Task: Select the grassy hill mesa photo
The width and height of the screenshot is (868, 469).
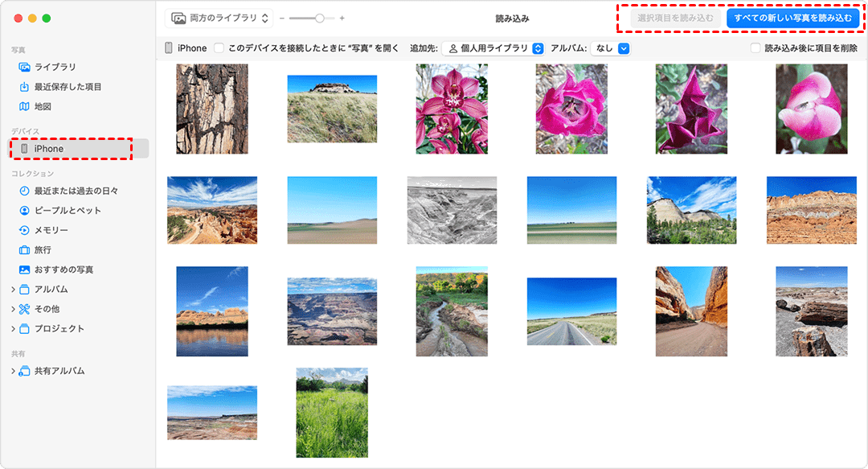Action: tap(332, 109)
